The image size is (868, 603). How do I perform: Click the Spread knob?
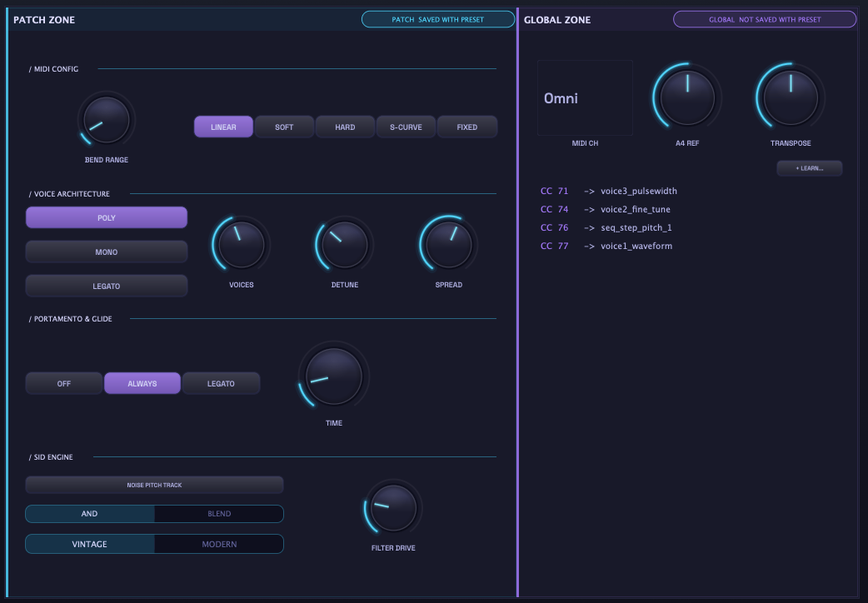(448, 245)
